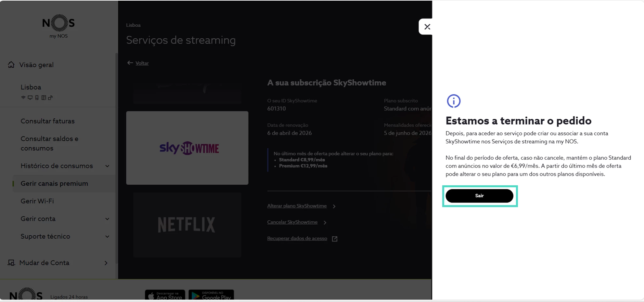Click the A sua subscrição SkyShowtime heading
Viewport: 644px width, 302px height.
327,83
